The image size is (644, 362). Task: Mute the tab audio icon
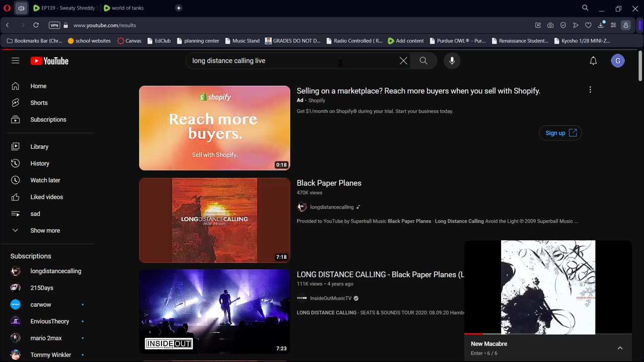tap(21, 8)
